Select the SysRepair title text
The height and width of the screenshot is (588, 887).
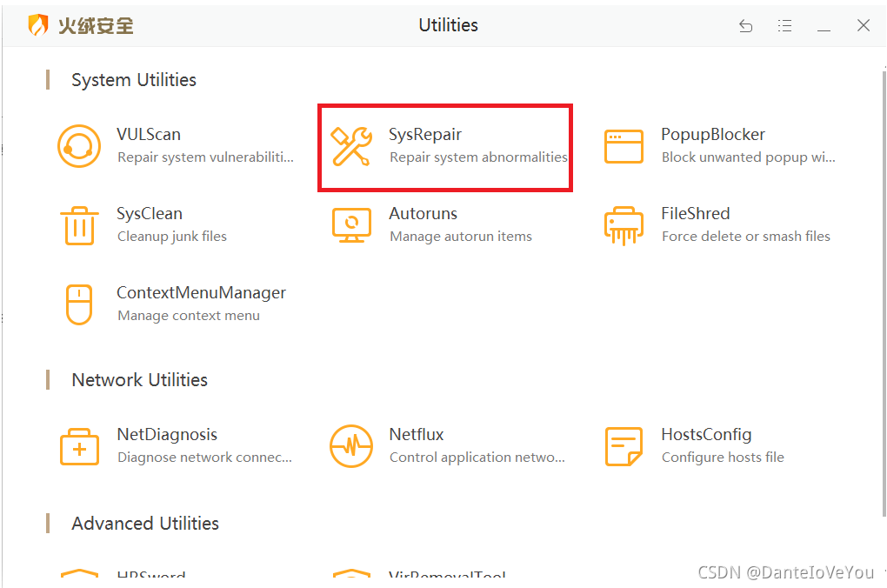425,135
